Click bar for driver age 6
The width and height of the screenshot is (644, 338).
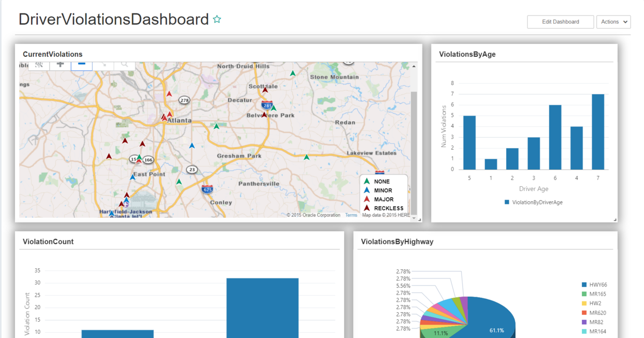(x=555, y=137)
